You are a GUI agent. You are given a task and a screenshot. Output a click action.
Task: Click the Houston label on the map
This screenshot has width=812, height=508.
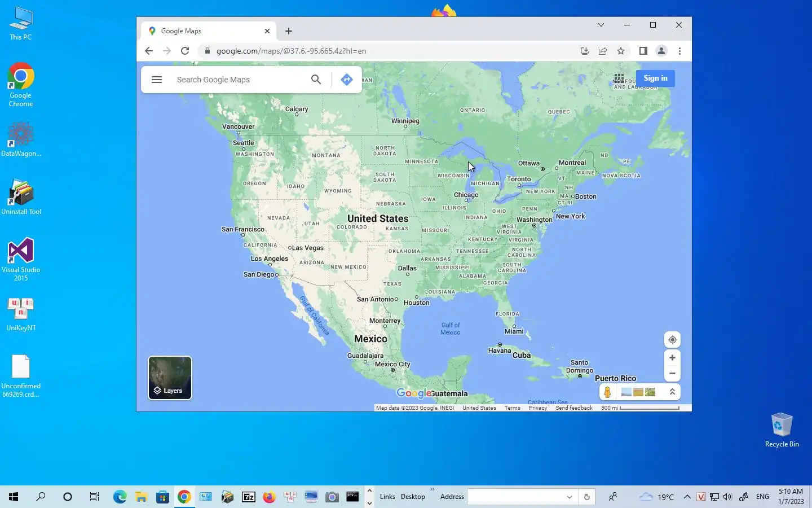click(417, 303)
